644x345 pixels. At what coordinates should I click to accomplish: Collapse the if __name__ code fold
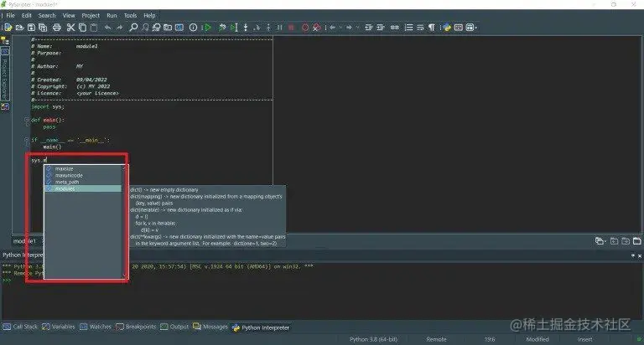(26, 141)
